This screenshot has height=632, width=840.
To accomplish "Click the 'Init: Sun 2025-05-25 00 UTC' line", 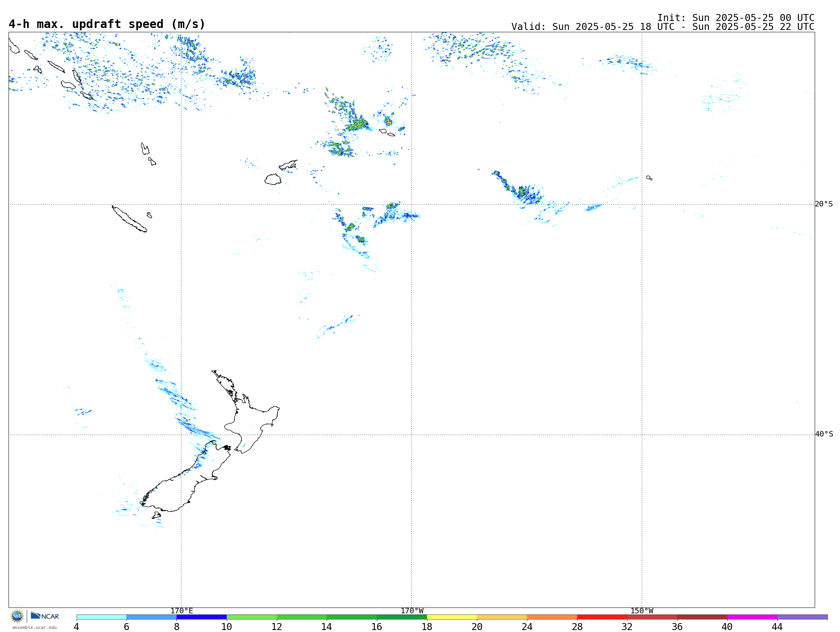I will (736, 18).
